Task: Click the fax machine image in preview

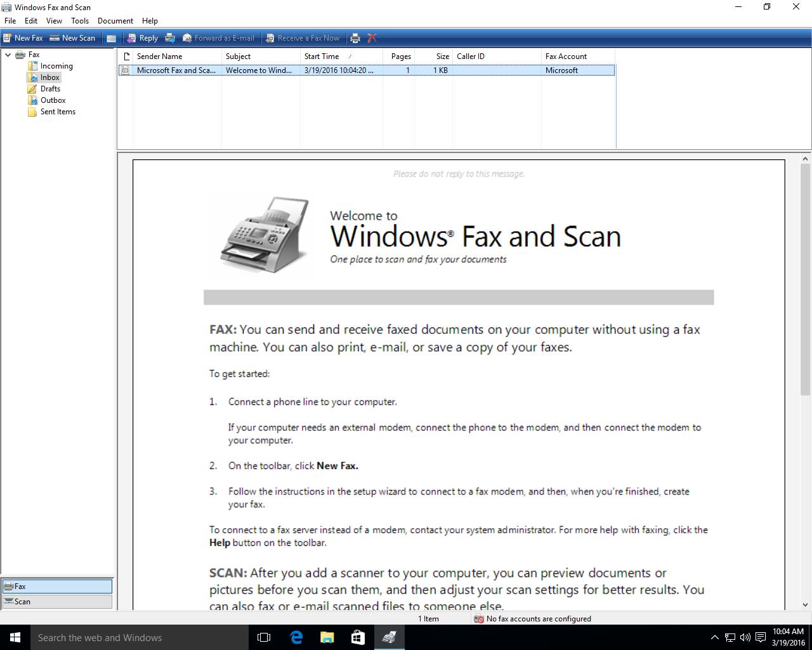Action: pos(265,235)
